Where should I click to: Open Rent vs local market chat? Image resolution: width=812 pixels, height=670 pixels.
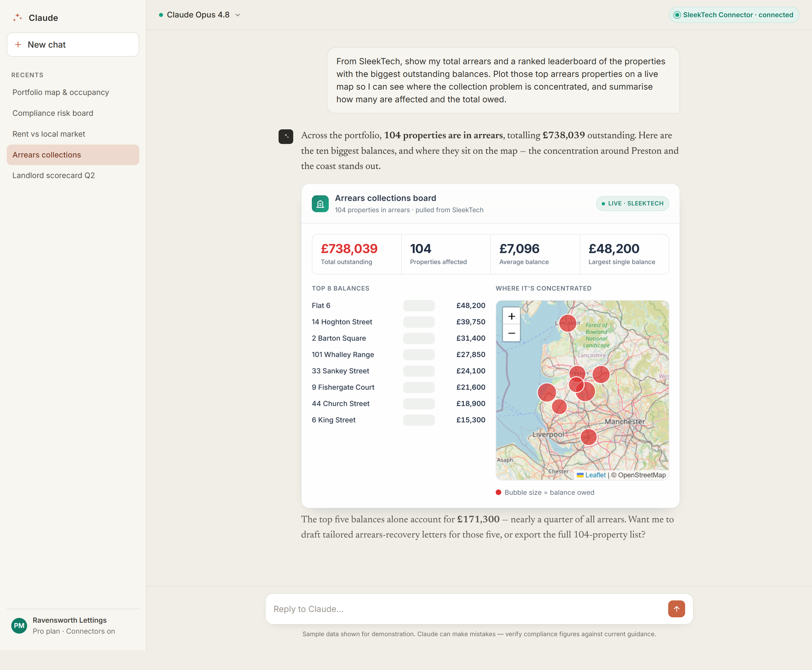pos(73,134)
